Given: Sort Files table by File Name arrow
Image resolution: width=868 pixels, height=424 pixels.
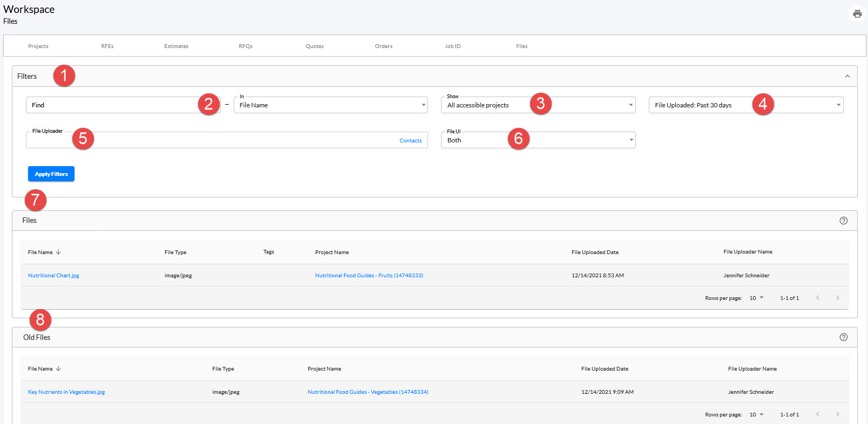Looking at the screenshot, I should pyautogui.click(x=58, y=252).
